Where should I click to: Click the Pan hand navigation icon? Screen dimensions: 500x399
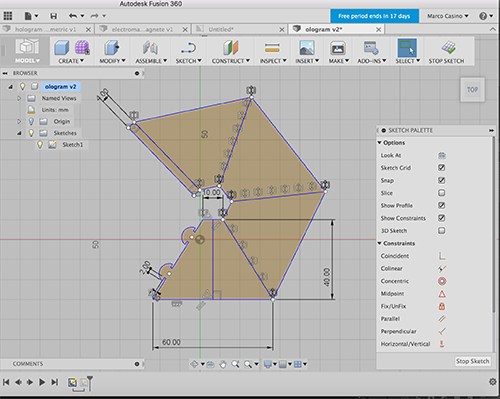[x=223, y=364]
